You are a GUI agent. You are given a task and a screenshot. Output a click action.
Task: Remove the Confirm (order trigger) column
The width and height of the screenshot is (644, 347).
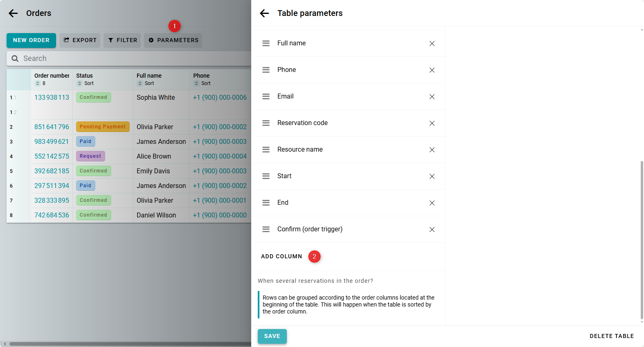[x=432, y=230]
